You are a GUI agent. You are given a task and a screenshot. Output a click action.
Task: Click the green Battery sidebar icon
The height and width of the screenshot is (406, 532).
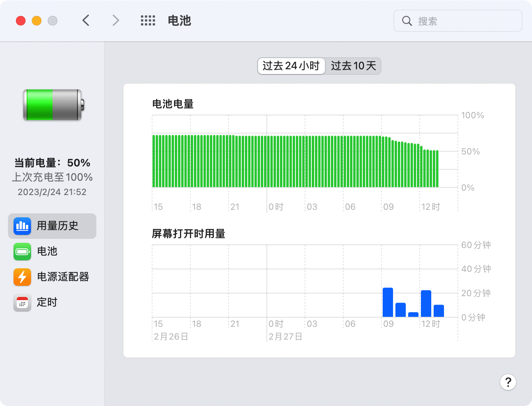click(22, 252)
